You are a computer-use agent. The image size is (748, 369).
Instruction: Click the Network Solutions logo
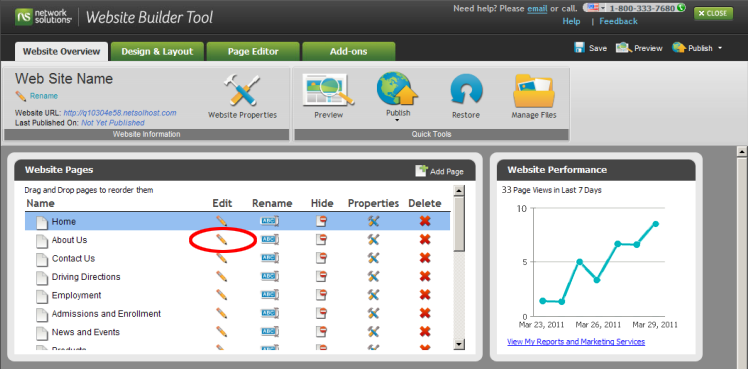[43, 17]
